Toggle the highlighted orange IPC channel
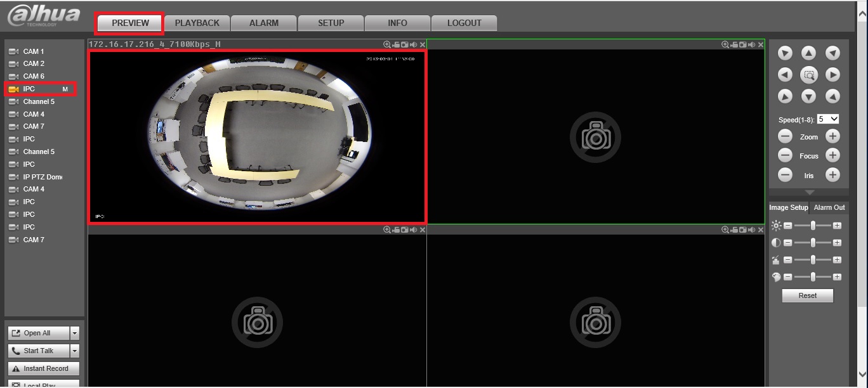 tap(29, 89)
